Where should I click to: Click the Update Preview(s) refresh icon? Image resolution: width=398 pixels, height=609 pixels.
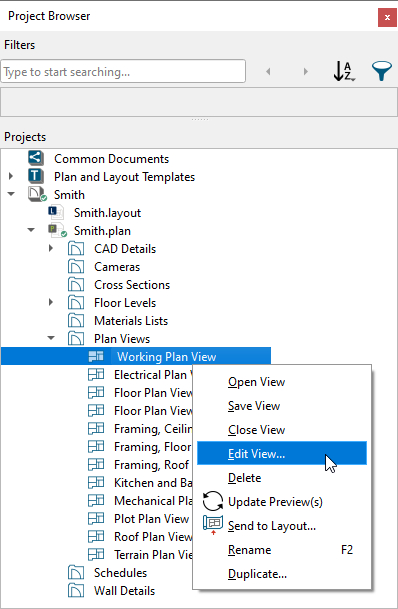click(213, 501)
